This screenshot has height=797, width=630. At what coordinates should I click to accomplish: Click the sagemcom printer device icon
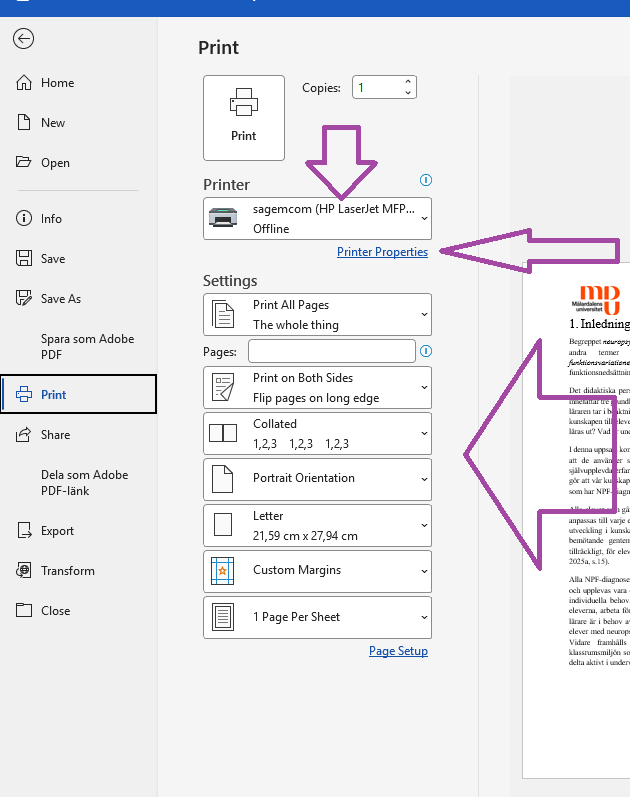[x=223, y=218]
